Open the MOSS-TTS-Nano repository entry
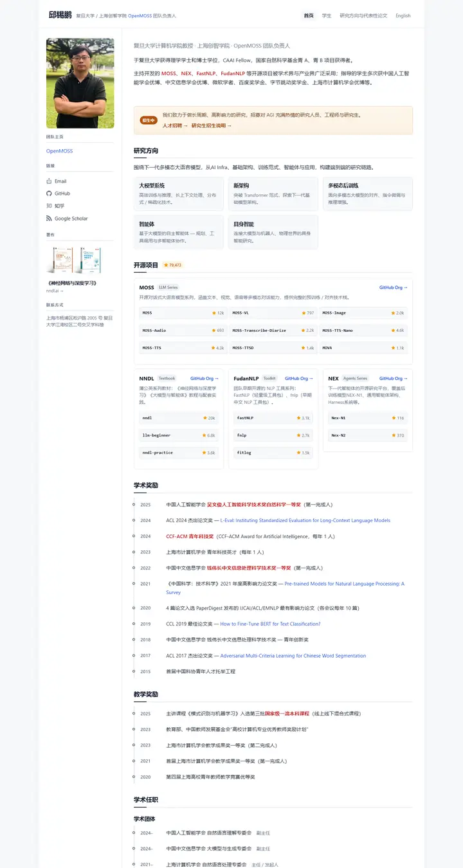 tap(363, 330)
